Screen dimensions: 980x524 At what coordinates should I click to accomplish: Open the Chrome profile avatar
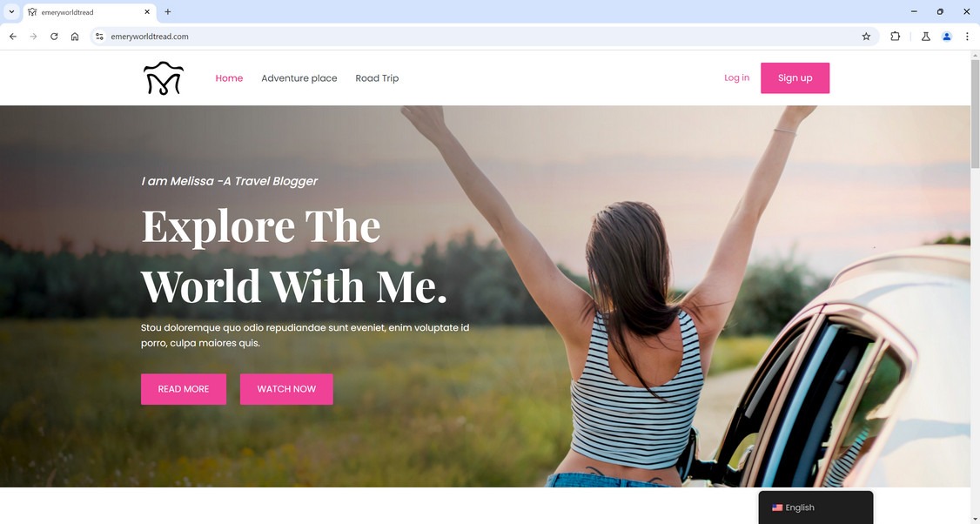pyautogui.click(x=947, y=37)
